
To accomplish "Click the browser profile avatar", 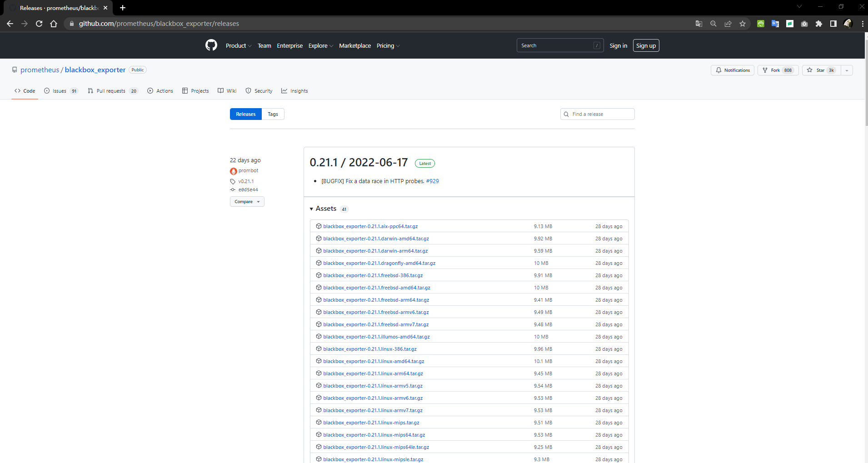I will click(x=848, y=24).
